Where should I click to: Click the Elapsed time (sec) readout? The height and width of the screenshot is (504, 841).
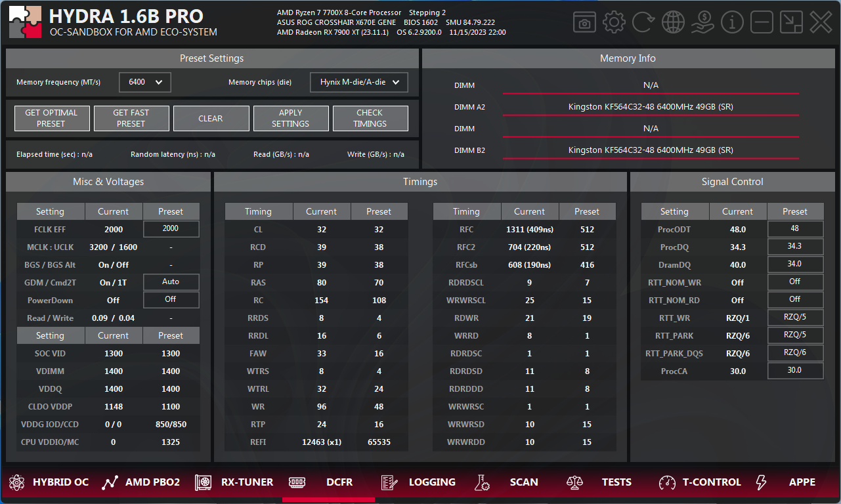tap(54, 155)
